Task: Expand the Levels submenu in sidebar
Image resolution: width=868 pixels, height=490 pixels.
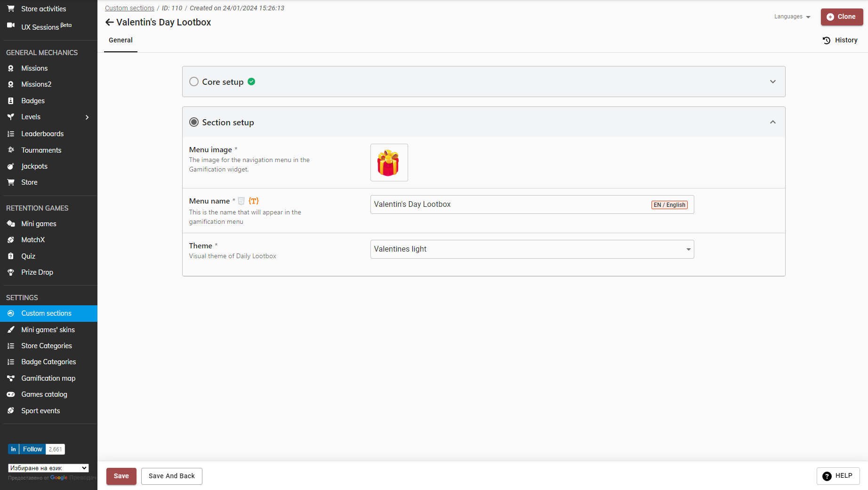Action: tap(87, 117)
